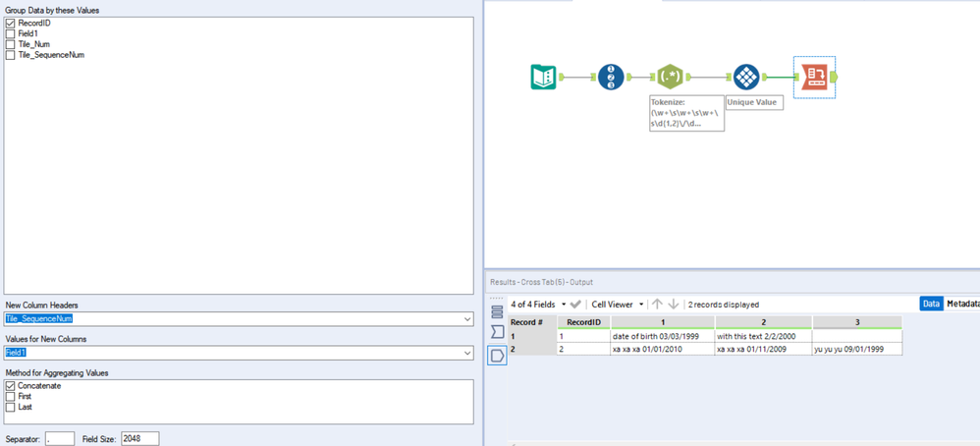Viewport: 980px width, 446px height.
Task: Click the Field Size input field
Action: [140, 438]
